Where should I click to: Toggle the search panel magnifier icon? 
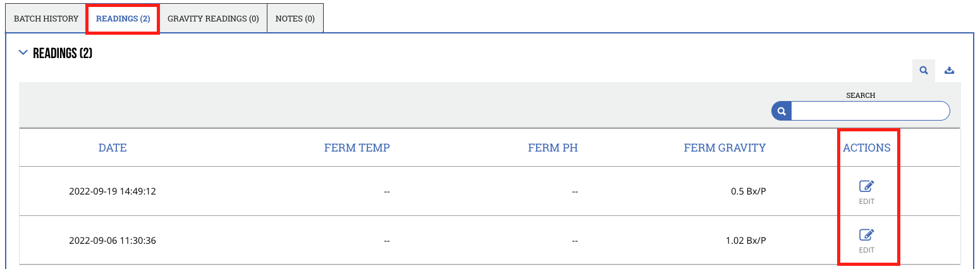click(924, 71)
